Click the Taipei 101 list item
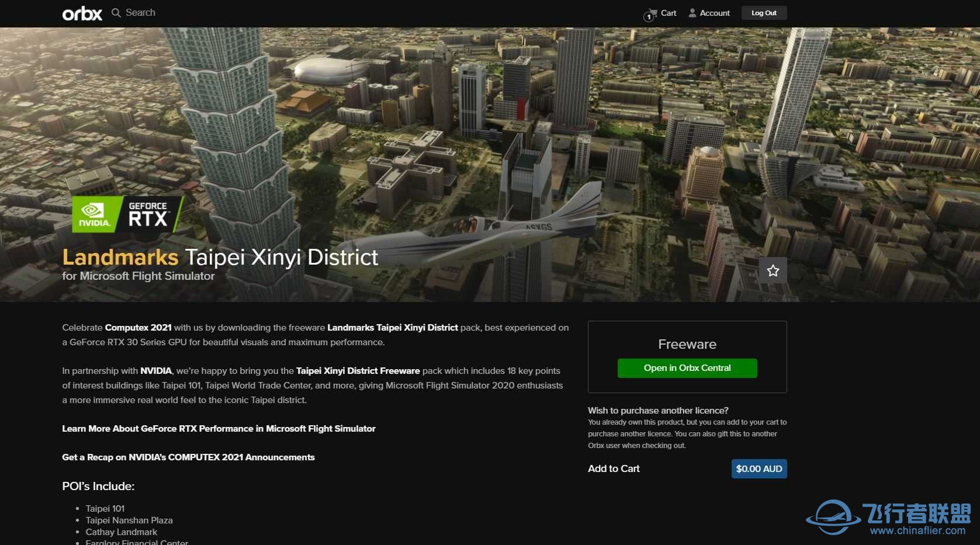 105,509
